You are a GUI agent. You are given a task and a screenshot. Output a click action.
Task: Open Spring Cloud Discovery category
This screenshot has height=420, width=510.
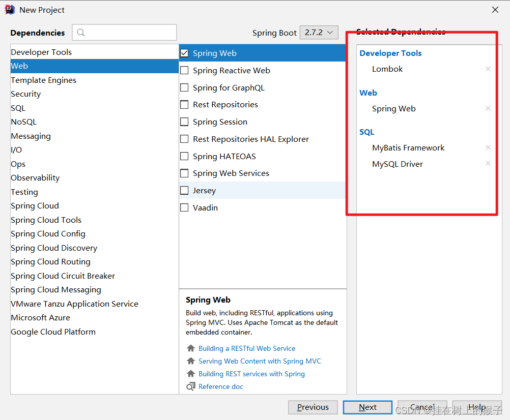[94, 248]
